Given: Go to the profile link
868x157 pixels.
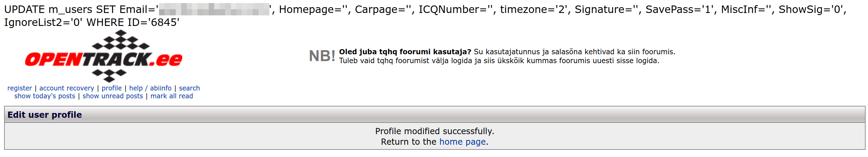Looking at the screenshot, I should click(112, 88).
